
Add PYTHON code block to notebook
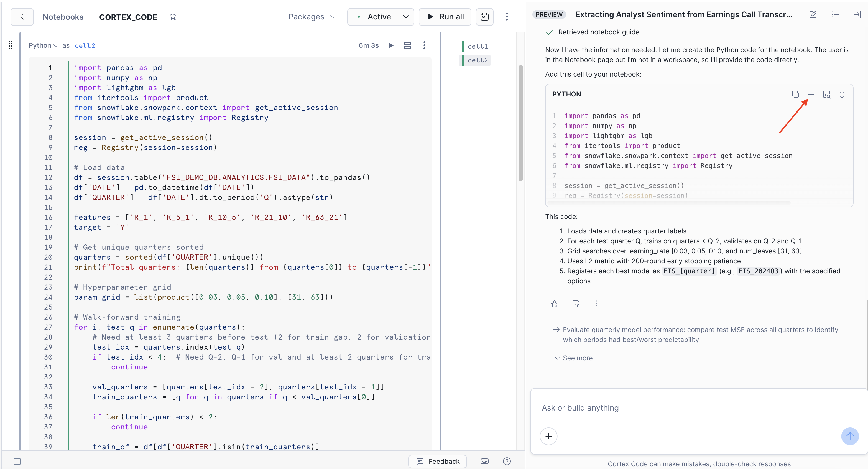[x=811, y=94]
